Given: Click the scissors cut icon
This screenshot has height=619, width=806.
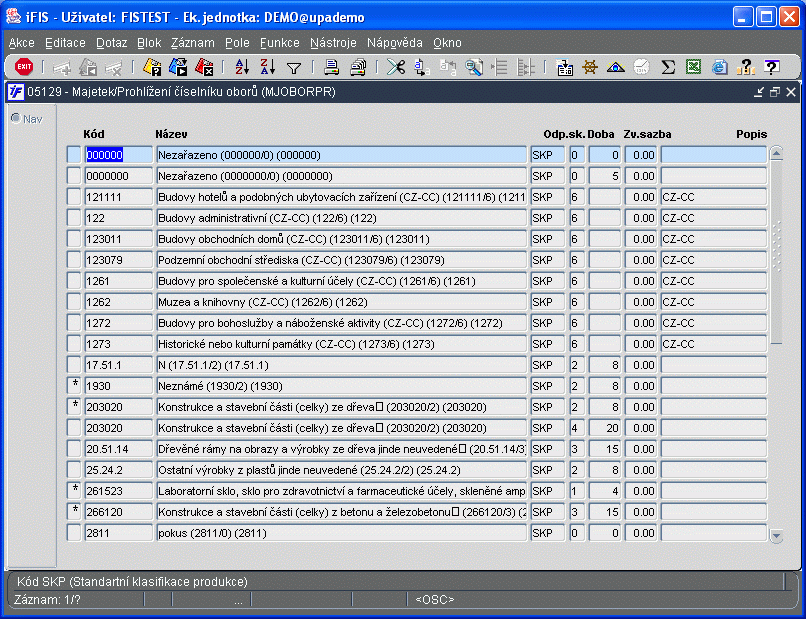Looking at the screenshot, I should pos(396,68).
